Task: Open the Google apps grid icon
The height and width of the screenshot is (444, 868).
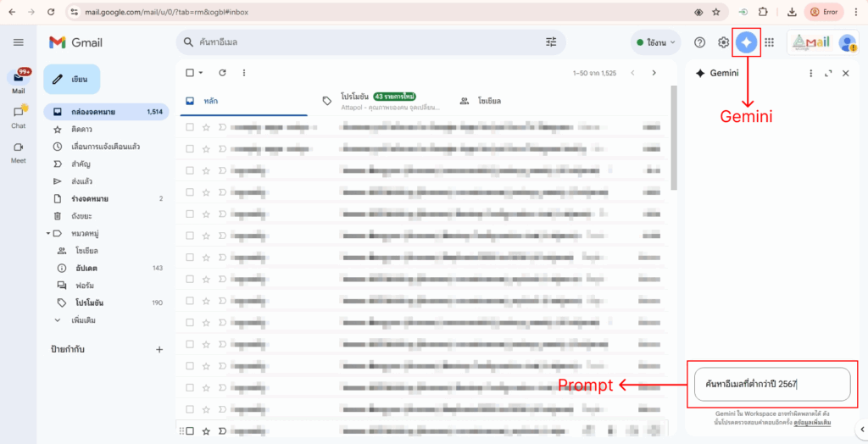Action: click(x=770, y=42)
